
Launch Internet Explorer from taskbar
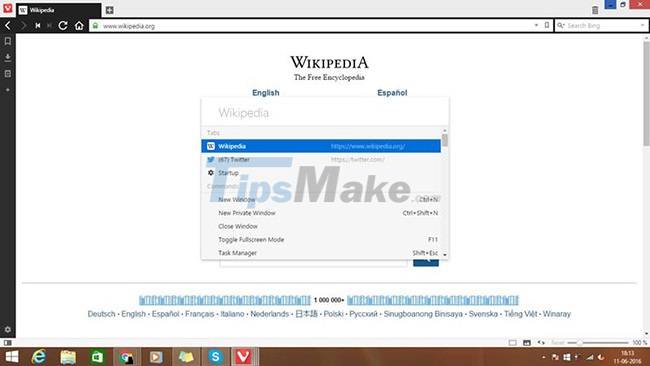click(39, 357)
